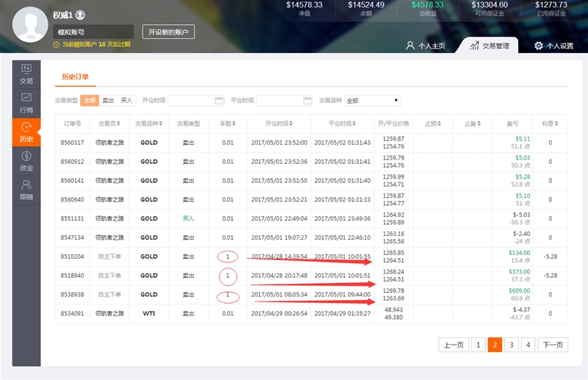Click current page 2 button
This screenshot has width=588, height=380.
495,345
